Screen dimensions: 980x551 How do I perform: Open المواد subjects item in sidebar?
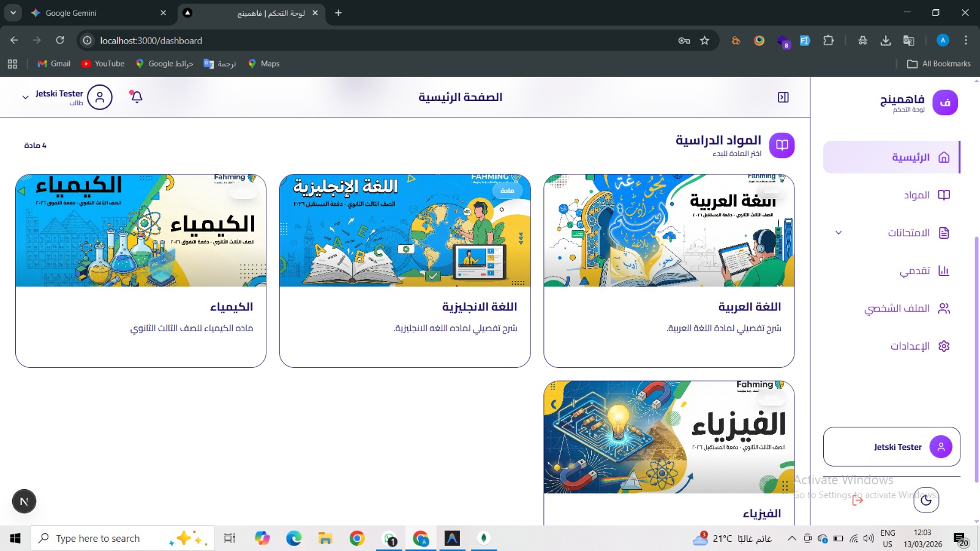891,195
